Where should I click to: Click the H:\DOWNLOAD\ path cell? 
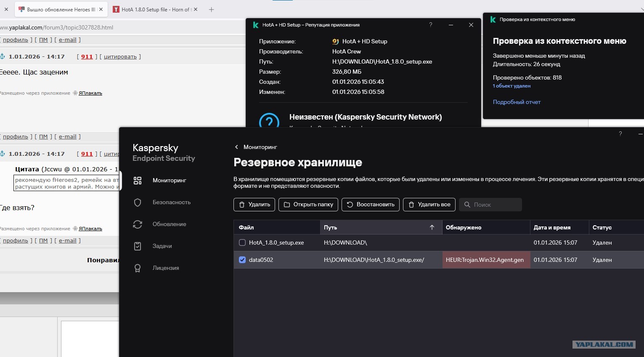tap(345, 242)
